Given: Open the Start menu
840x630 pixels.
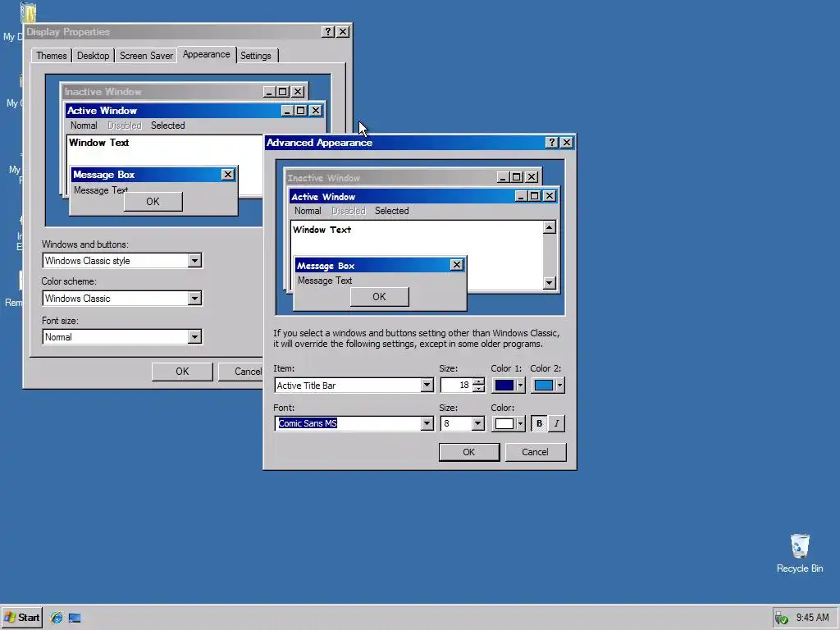Looking at the screenshot, I should (22, 618).
